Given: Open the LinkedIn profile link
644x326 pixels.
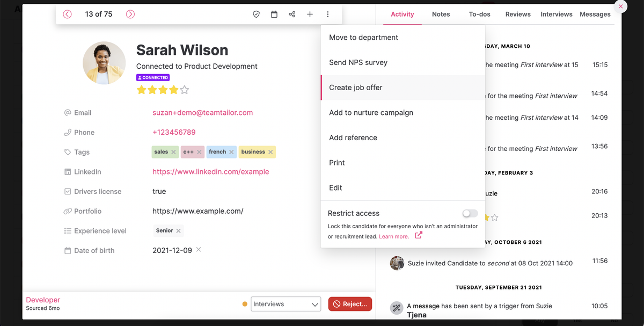Looking at the screenshot, I should pyautogui.click(x=210, y=172).
